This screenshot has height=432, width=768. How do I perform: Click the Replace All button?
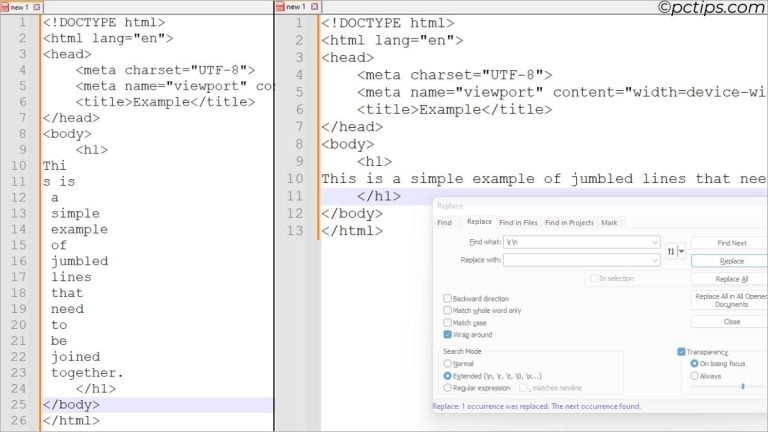pos(731,279)
